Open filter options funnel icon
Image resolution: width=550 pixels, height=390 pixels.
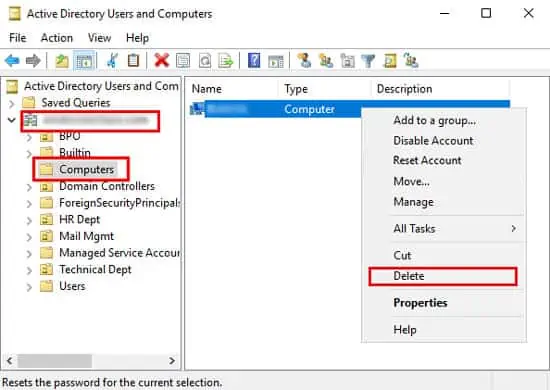[x=368, y=61]
